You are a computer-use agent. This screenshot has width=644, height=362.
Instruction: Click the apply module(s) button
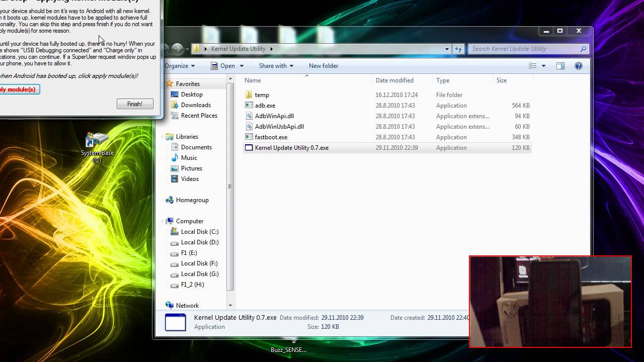[18, 89]
